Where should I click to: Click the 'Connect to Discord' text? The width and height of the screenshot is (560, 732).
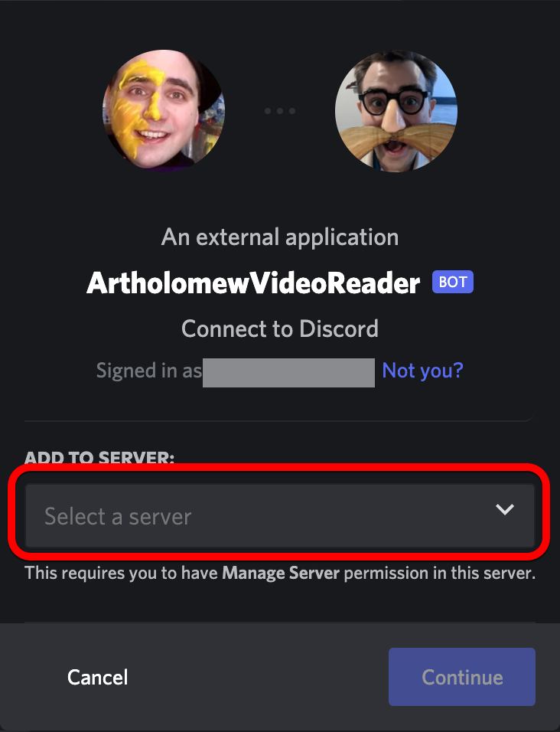(x=280, y=329)
